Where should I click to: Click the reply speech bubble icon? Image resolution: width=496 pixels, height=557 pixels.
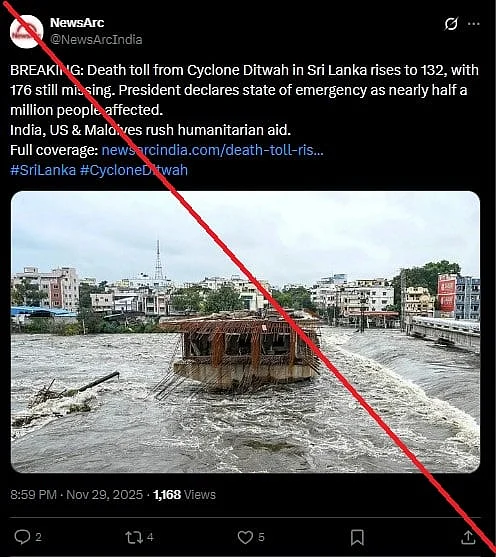pos(22,537)
